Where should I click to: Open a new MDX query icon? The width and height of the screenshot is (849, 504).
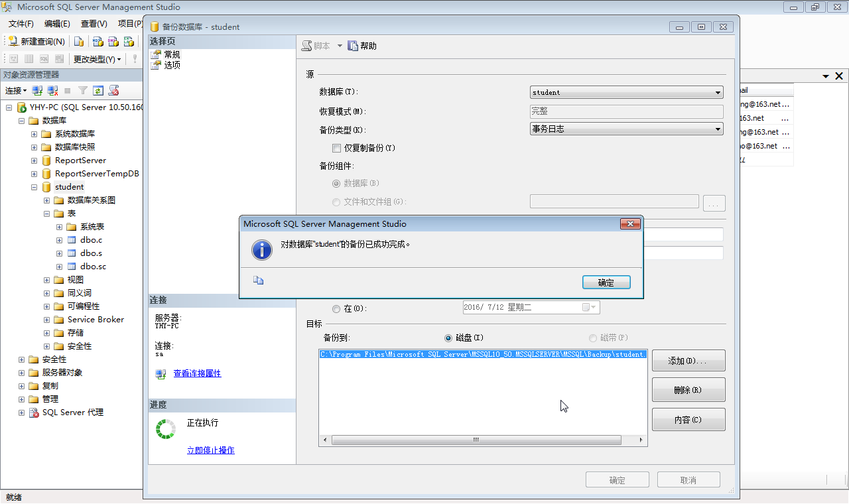pyautogui.click(x=98, y=41)
